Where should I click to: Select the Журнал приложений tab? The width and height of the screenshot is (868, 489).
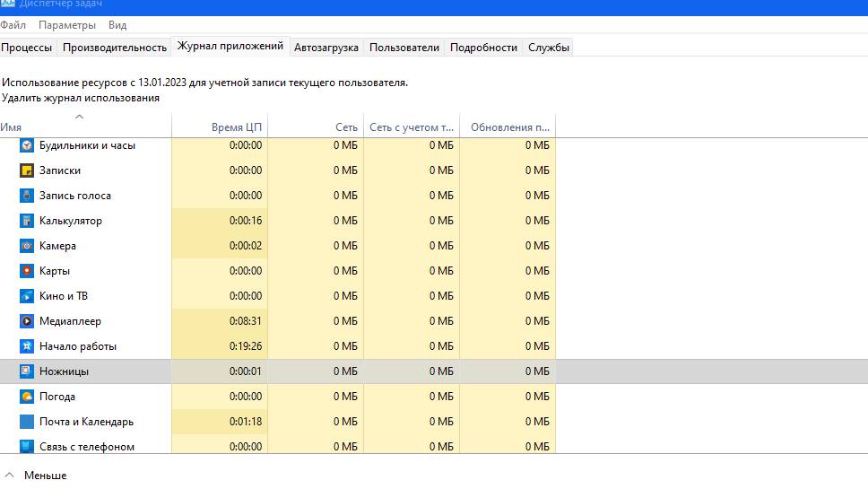pos(230,47)
